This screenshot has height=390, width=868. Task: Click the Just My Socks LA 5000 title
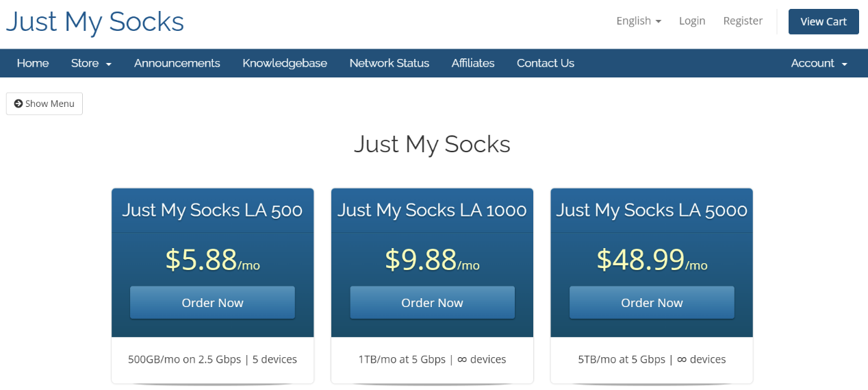[652, 210]
